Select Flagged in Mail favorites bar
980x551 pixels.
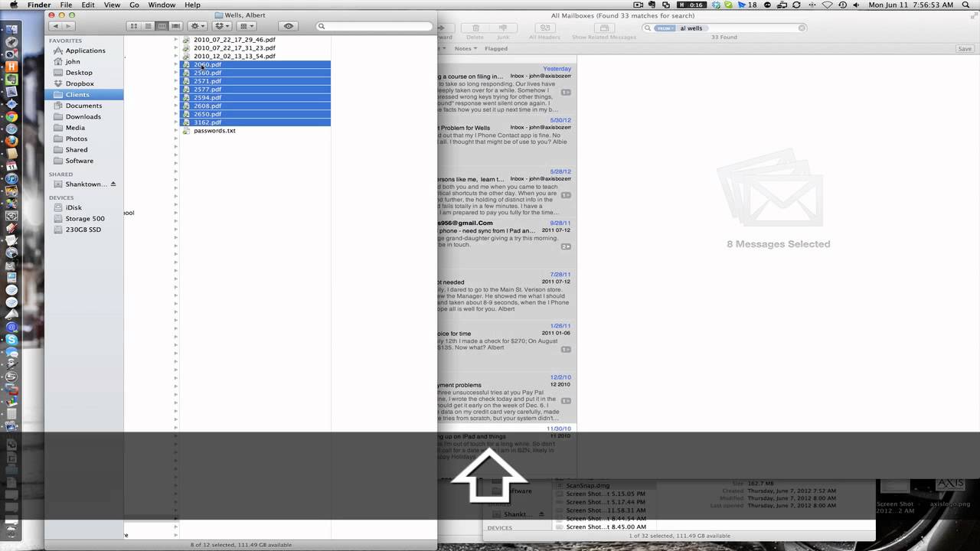tap(496, 48)
